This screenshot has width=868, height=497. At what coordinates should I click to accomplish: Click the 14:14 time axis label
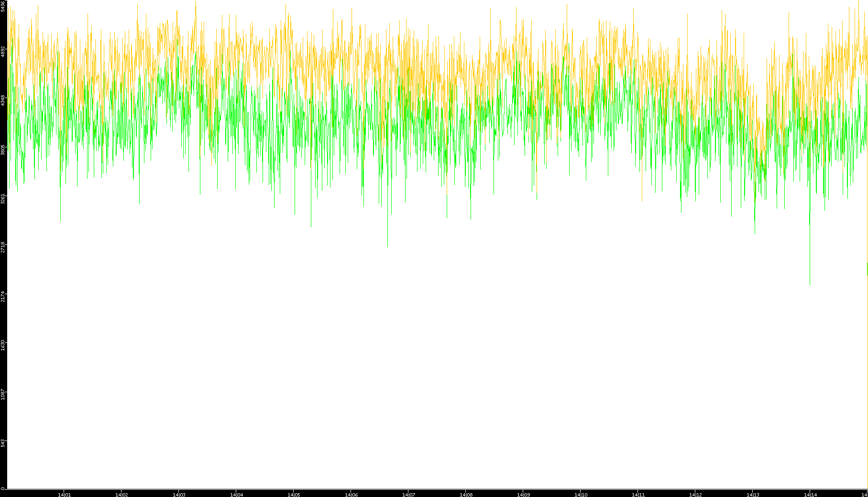810,495
